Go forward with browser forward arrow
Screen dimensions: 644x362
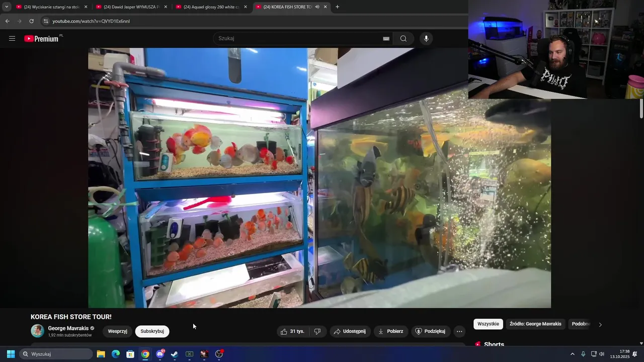(x=19, y=21)
